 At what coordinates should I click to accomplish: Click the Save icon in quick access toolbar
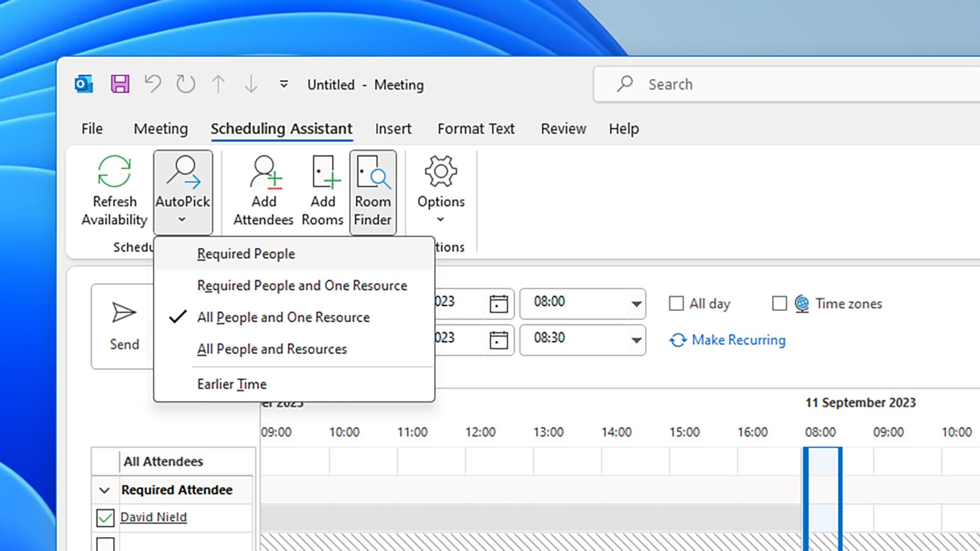(x=120, y=84)
